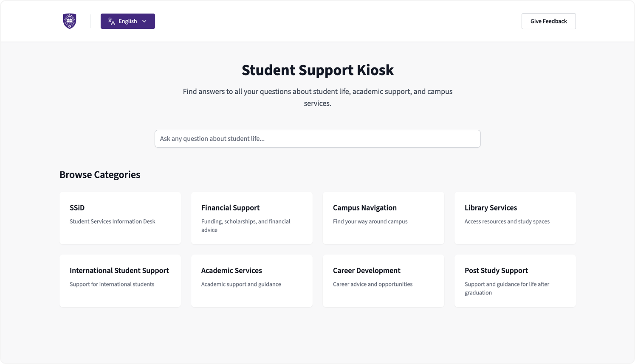Click the chevron next to English
635x364 pixels.
point(145,21)
